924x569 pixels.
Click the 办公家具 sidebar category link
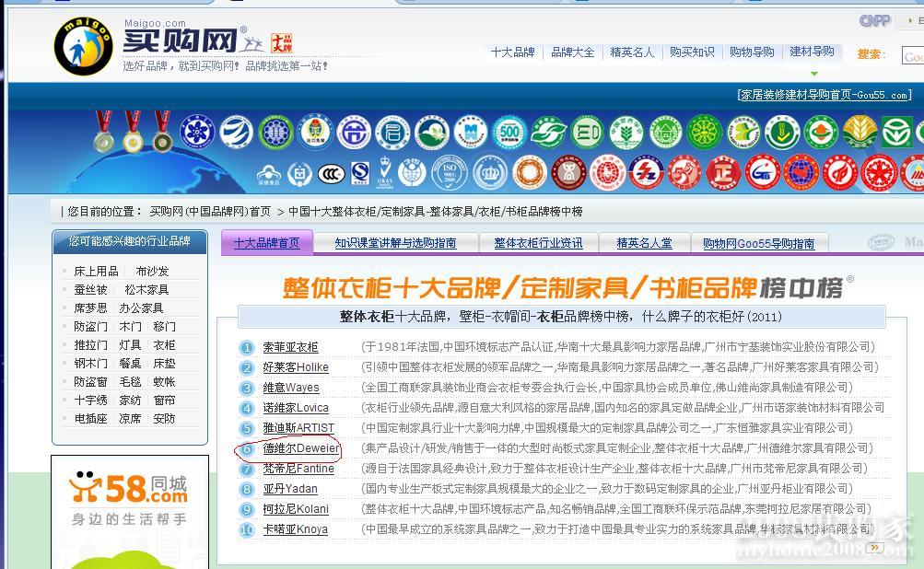141,308
